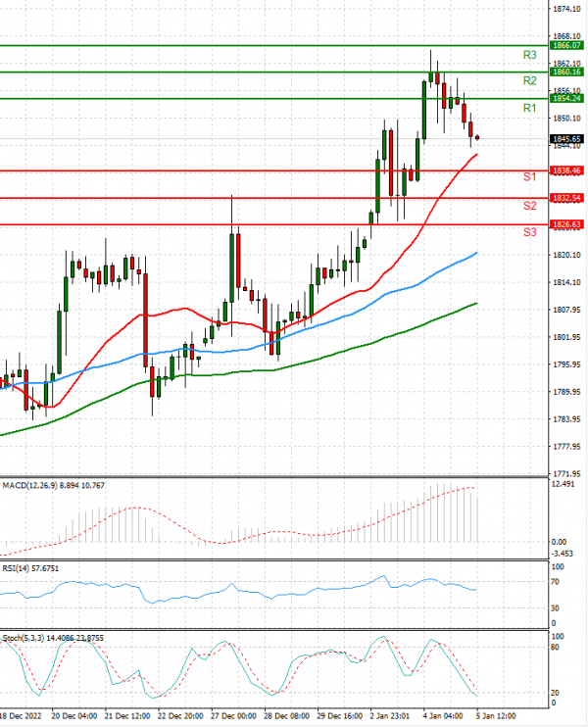The image size is (588, 727).
Task: Click the 4 Jan 04:00 time label
Action: [442, 716]
